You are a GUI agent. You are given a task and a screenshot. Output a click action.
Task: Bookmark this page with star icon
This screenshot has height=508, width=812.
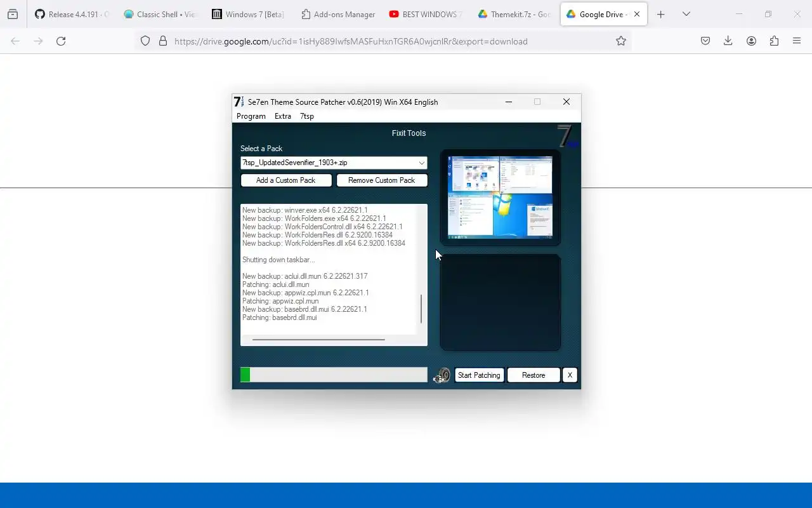621,41
